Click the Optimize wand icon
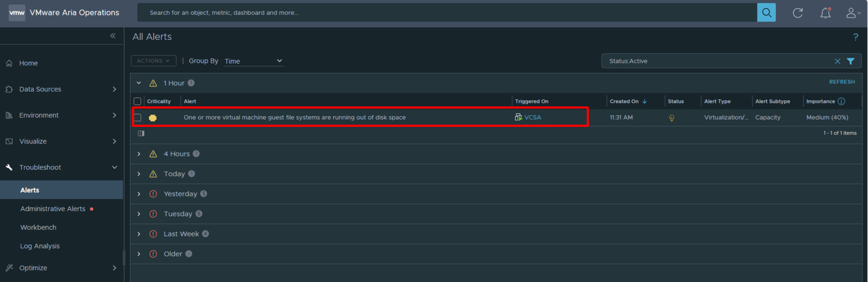This screenshot has height=282, width=868. [9, 268]
